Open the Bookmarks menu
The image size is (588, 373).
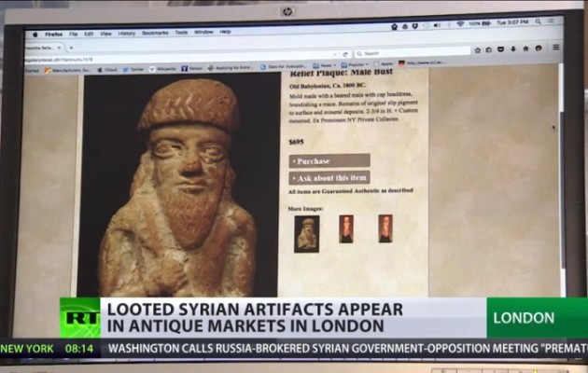point(154,33)
